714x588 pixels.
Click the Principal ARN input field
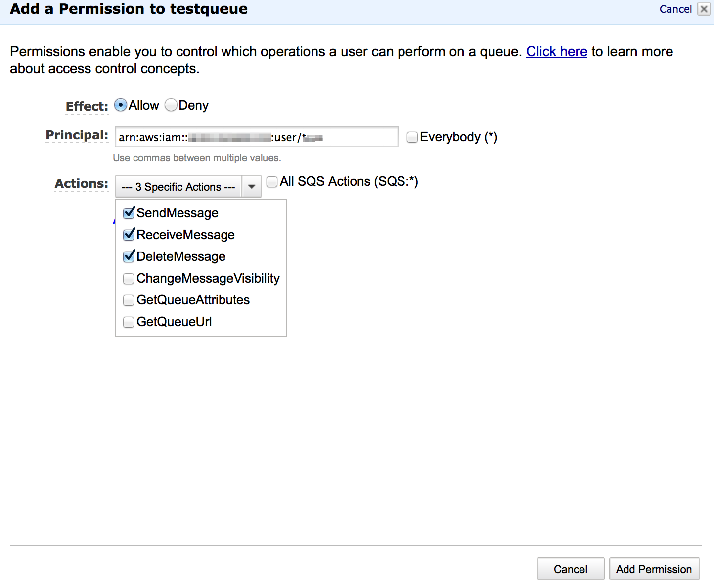pos(256,137)
